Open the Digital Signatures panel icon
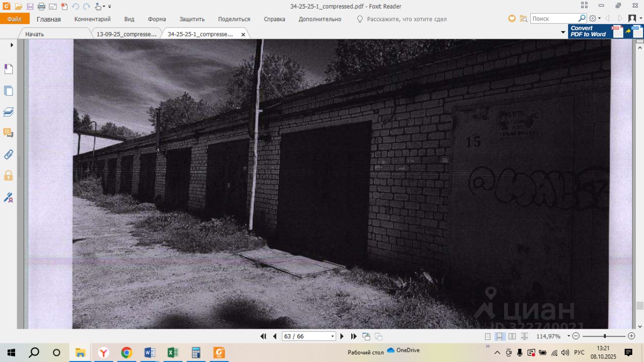 (9, 197)
